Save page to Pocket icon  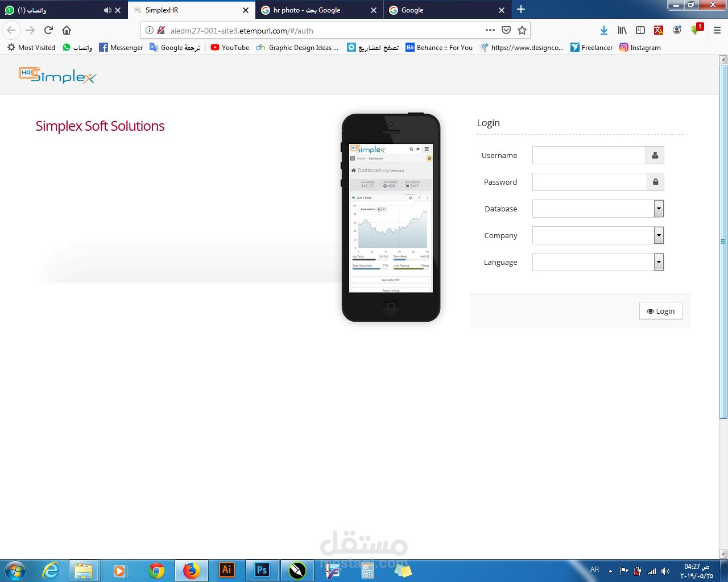pos(506,30)
